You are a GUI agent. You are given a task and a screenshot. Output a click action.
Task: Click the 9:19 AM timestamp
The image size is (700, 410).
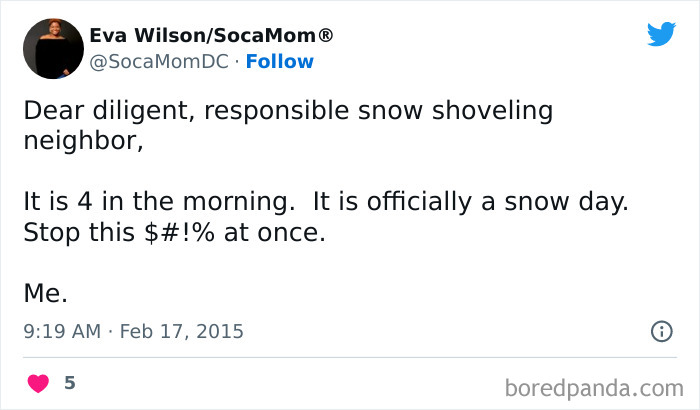click(x=62, y=331)
